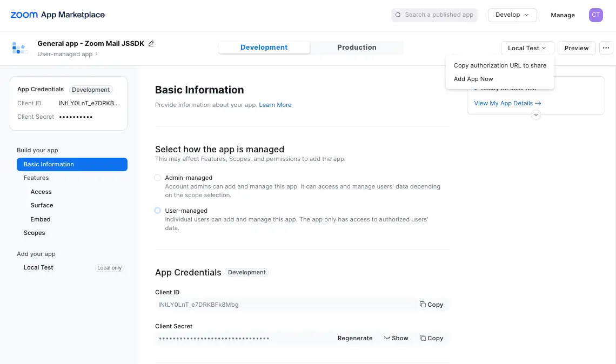Click the pencil icon to rename the app

(x=150, y=43)
